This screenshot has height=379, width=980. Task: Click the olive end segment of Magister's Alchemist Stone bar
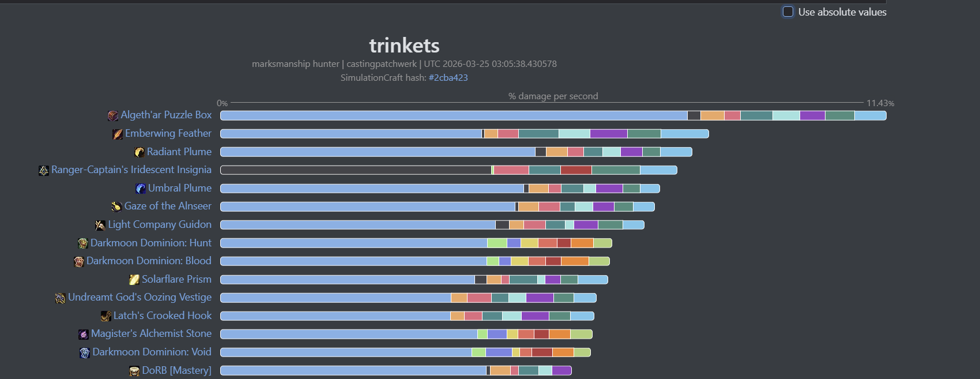point(582,334)
